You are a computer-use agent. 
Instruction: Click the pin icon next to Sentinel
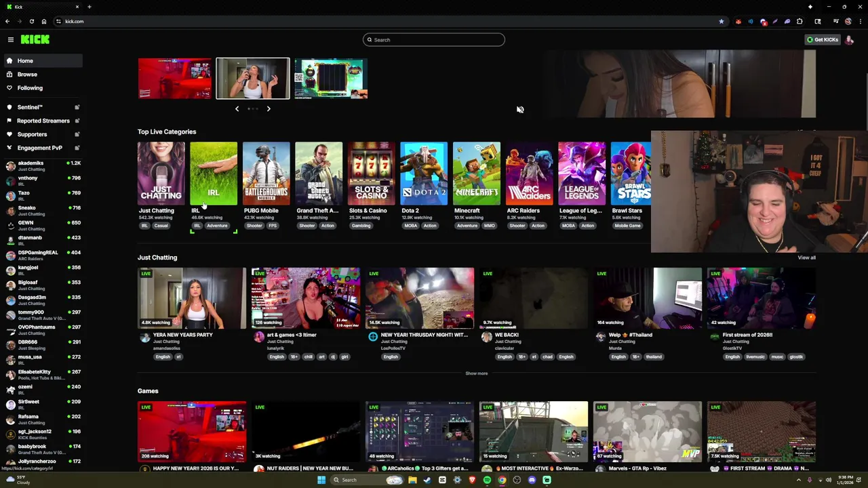pyautogui.click(x=77, y=107)
